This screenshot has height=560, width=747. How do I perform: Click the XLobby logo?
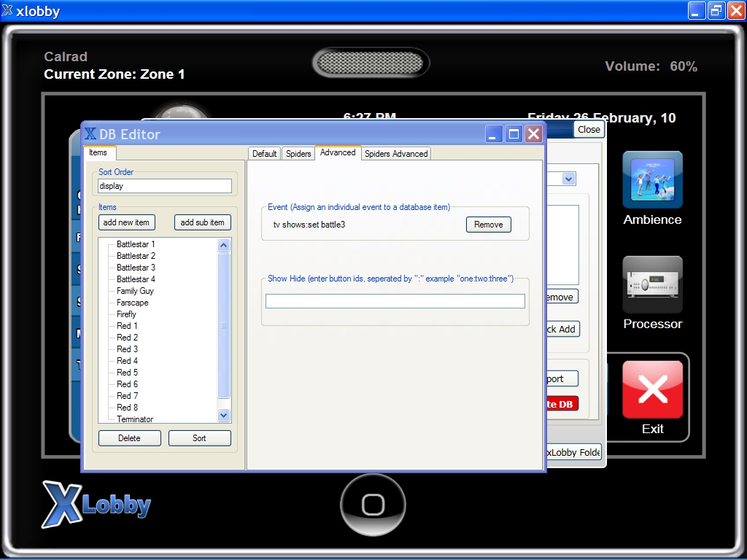coord(96,504)
